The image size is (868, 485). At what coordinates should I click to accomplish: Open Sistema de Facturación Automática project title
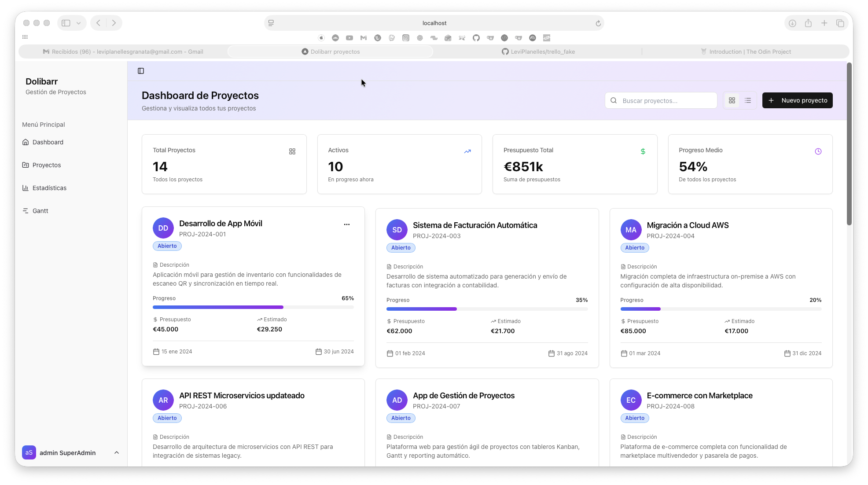[475, 225]
